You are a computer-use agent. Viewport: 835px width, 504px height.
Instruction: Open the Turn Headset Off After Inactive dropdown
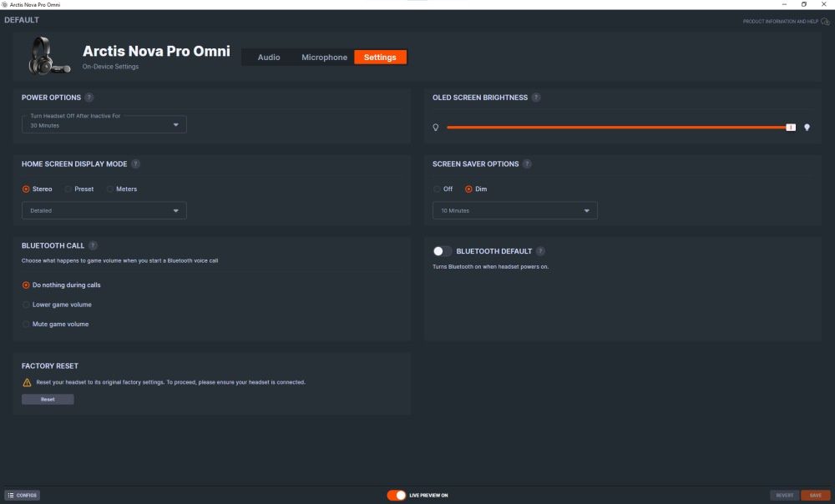click(104, 124)
